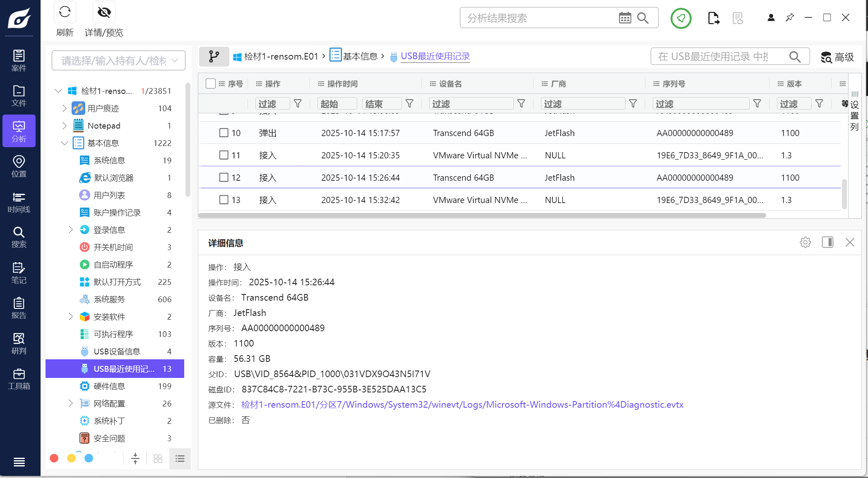Open the Partition Diagnostic.evtx source file link

[x=462, y=405]
